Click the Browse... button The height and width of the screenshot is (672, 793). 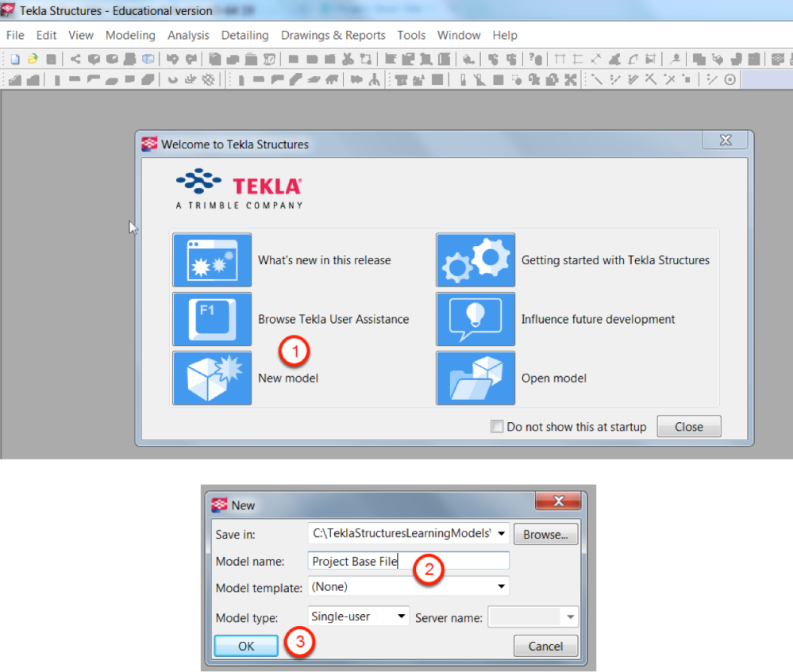pyautogui.click(x=545, y=535)
